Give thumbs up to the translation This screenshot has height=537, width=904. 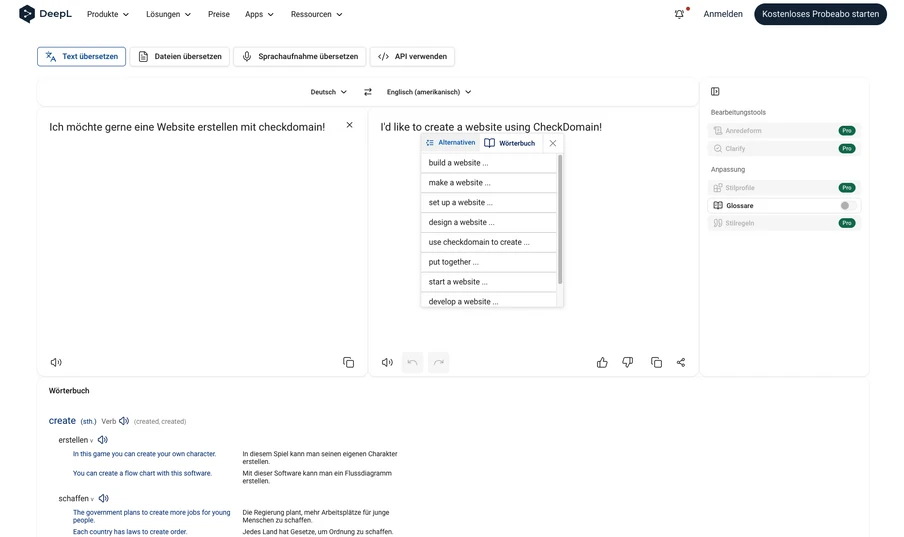click(602, 362)
